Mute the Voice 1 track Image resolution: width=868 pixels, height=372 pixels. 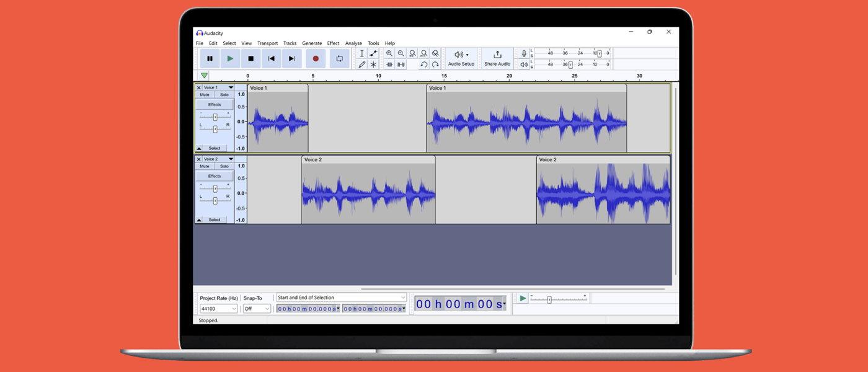(205, 95)
